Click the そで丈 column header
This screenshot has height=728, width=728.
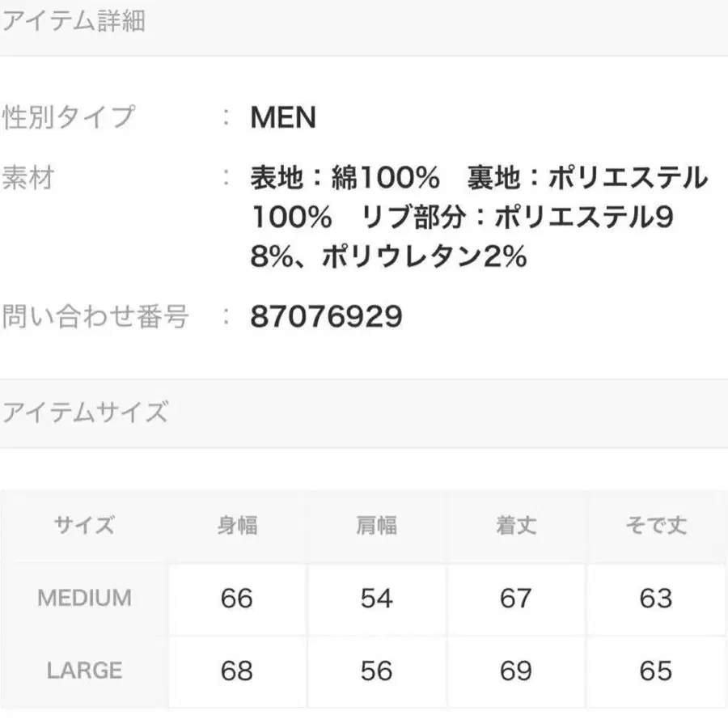(656, 526)
